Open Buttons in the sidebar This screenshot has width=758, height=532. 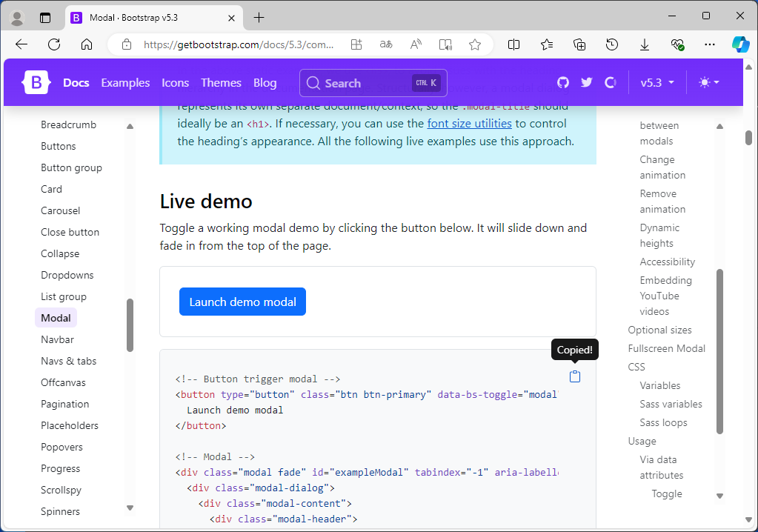click(x=59, y=146)
